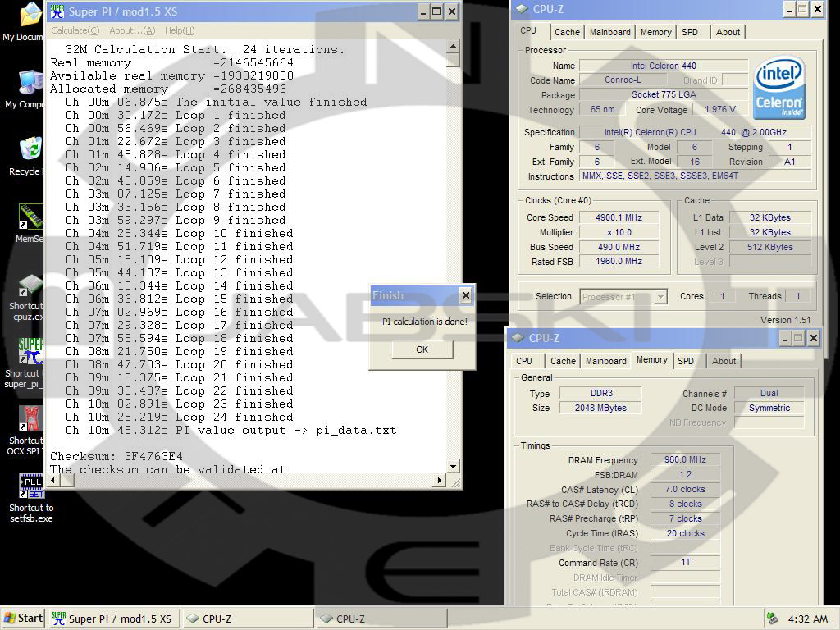
Task: Launch the super_pi shortcut icon
Action: (x=30, y=351)
